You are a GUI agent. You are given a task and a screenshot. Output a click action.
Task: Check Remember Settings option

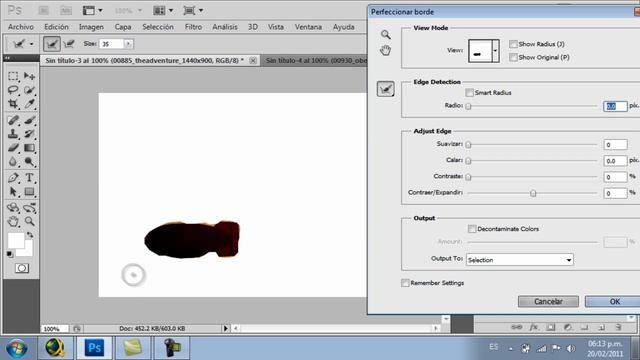pos(405,283)
